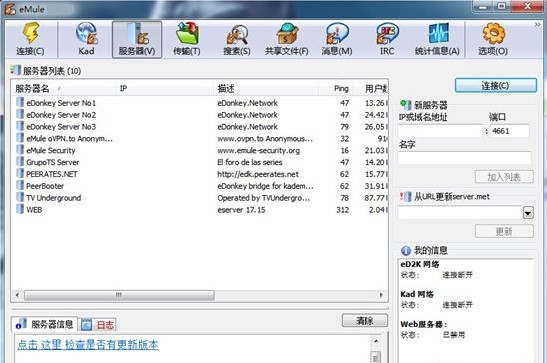This screenshot has height=363, width=547.
Task: Click the 连接(C) lightning toolbar icon
Action: 30,39
